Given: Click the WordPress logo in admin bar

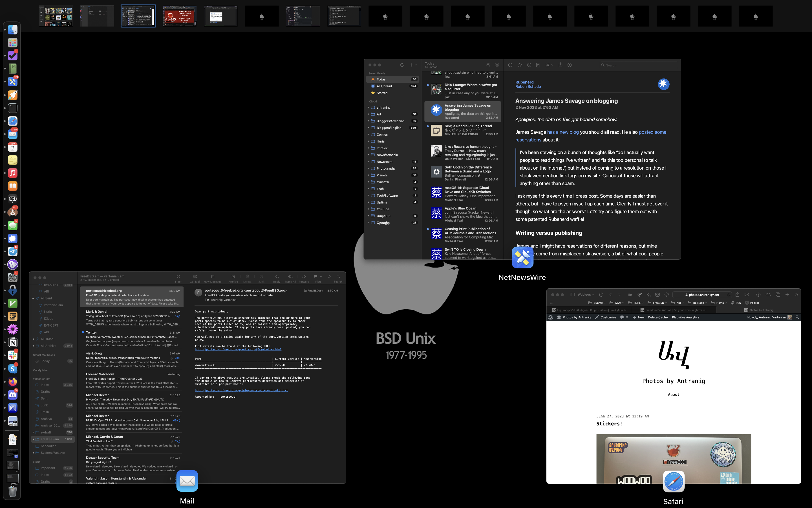Looking at the screenshot, I should (x=551, y=317).
